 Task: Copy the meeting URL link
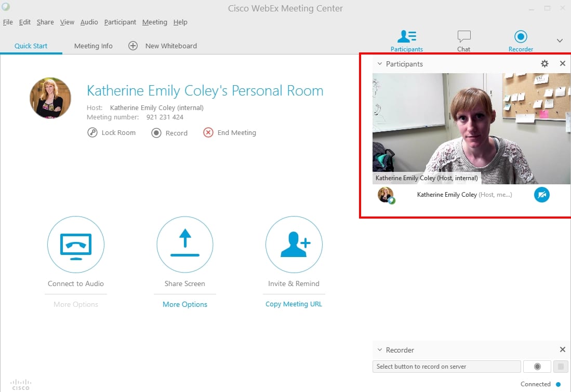coord(294,304)
